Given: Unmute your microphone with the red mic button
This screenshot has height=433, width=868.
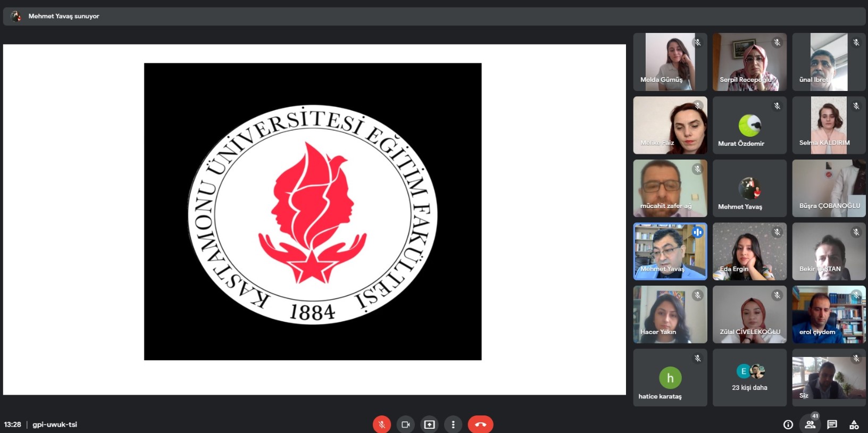Looking at the screenshot, I should (x=382, y=424).
